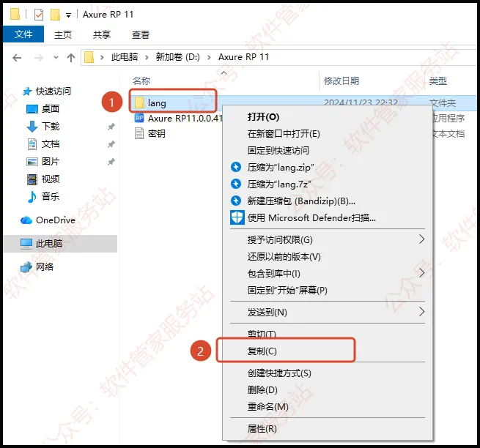
Task: Sort by the 修改日期 column header
Action: point(341,81)
